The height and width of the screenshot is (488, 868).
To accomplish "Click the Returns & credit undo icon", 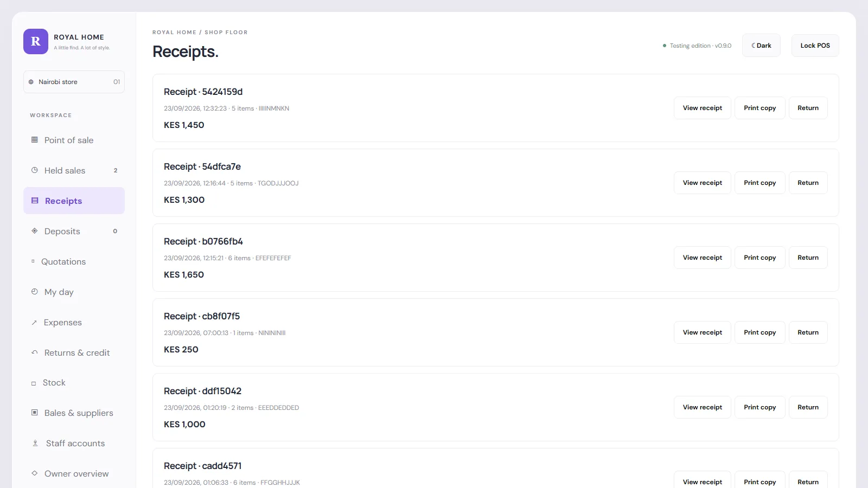I will point(35,352).
